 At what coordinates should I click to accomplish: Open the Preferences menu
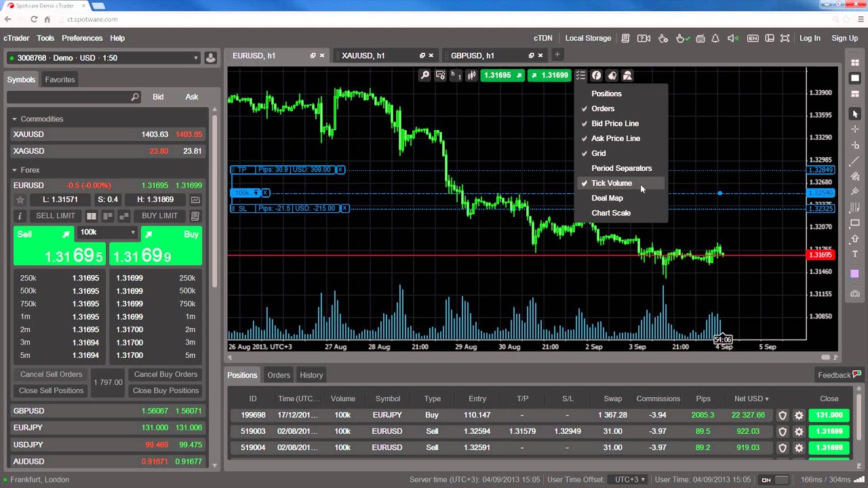coord(82,38)
